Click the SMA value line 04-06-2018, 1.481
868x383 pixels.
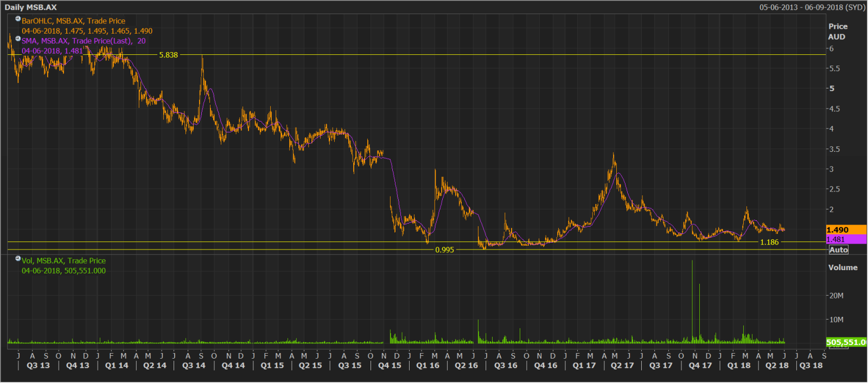[x=52, y=51]
